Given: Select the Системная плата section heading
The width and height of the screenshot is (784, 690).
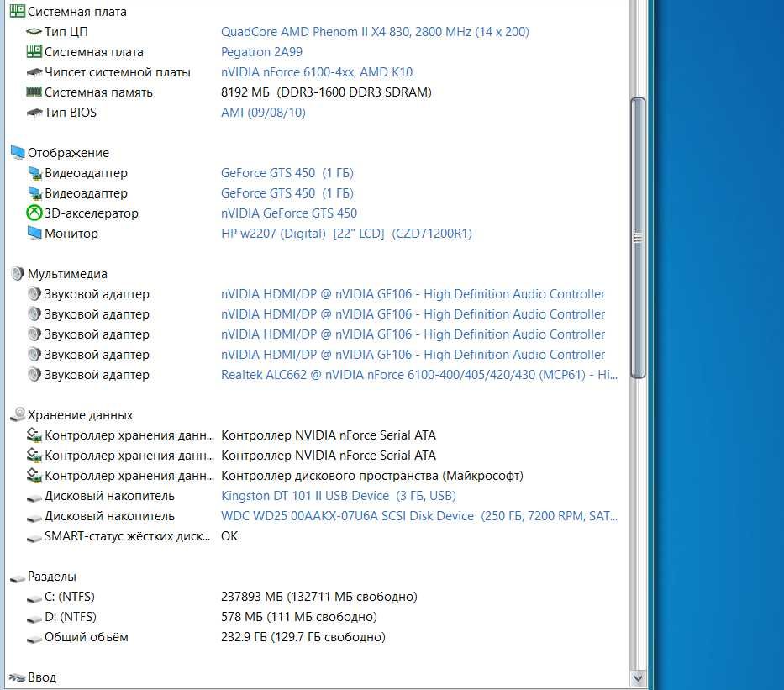Looking at the screenshot, I should pos(77,12).
